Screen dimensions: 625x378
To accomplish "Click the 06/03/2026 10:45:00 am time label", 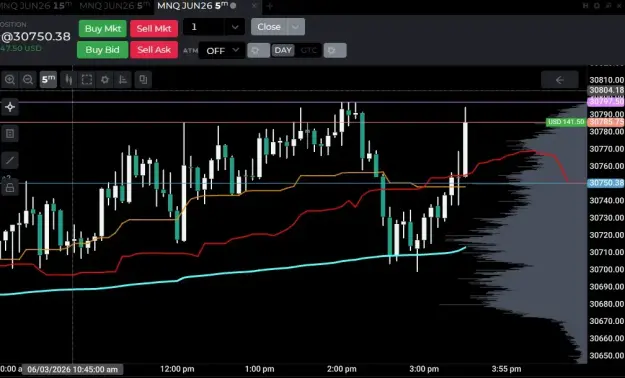I will 73,369.
